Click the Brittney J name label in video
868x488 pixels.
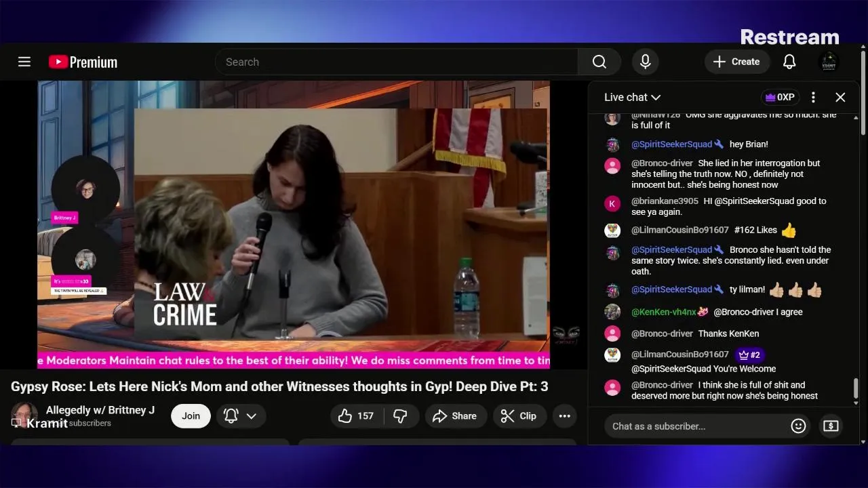coord(64,218)
